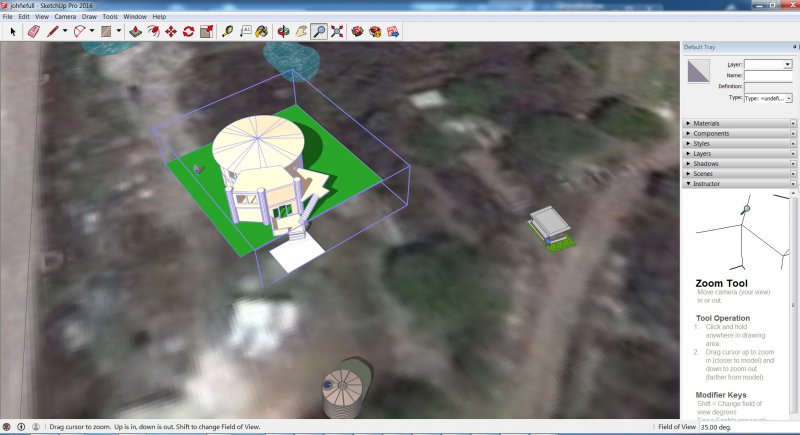Close the Components panel
The height and width of the screenshot is (435, 800).
(x=793, y=134)
